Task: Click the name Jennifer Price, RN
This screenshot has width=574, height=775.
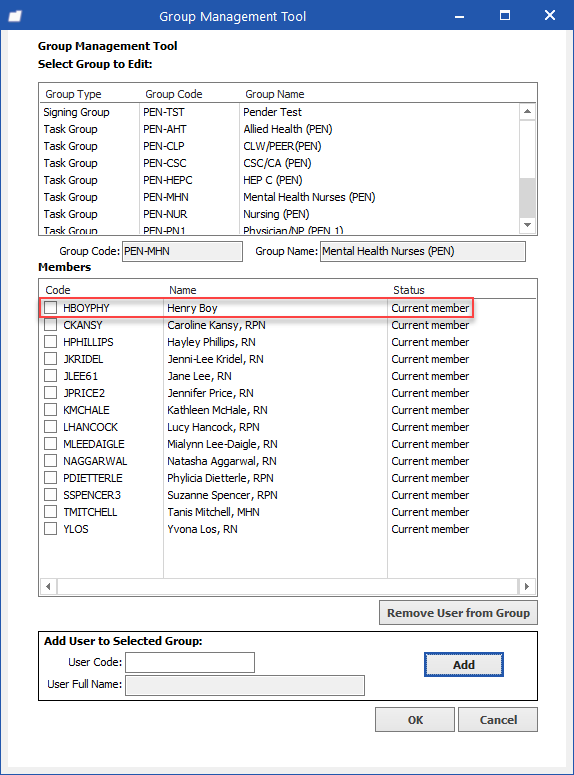Action: 210,392
